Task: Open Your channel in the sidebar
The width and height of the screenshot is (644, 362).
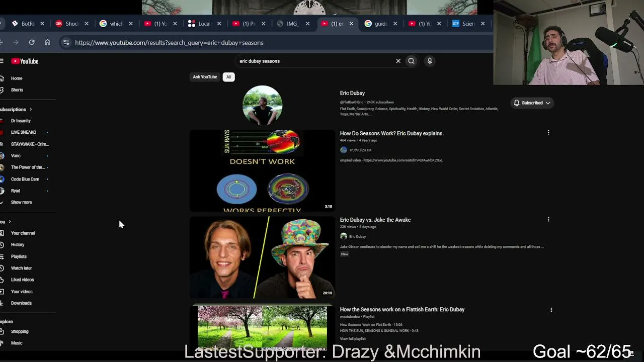Action: [23, 233]
